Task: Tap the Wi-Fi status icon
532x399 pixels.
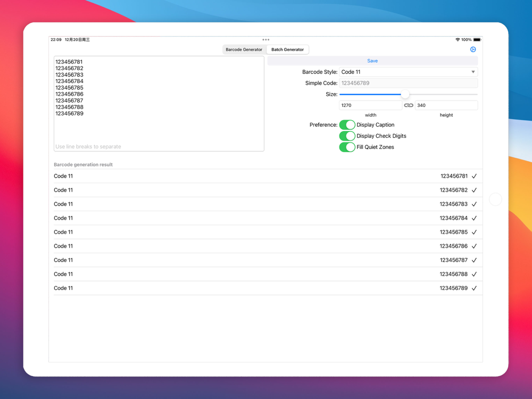Action: [458, 40]
